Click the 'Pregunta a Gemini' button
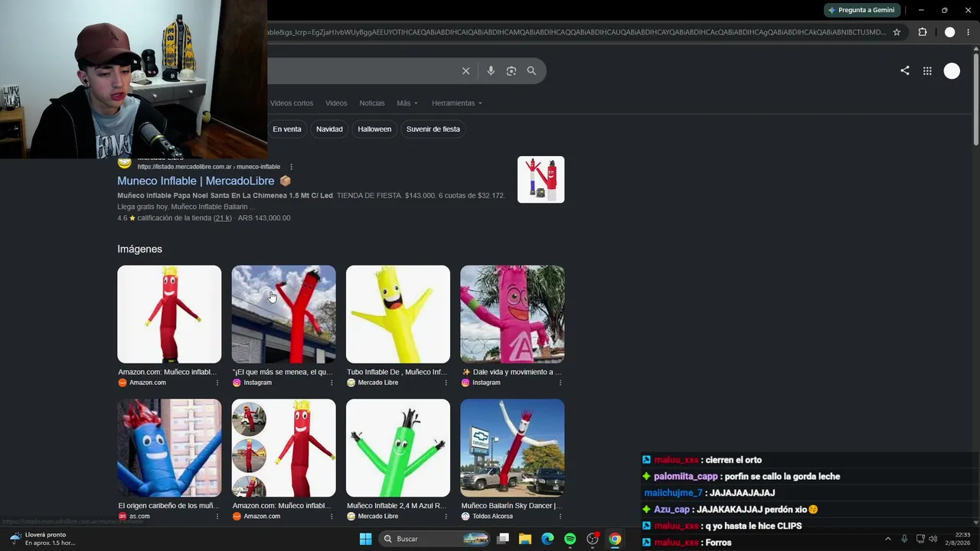This screenshot has height=551, width=980. pos(862,10)
